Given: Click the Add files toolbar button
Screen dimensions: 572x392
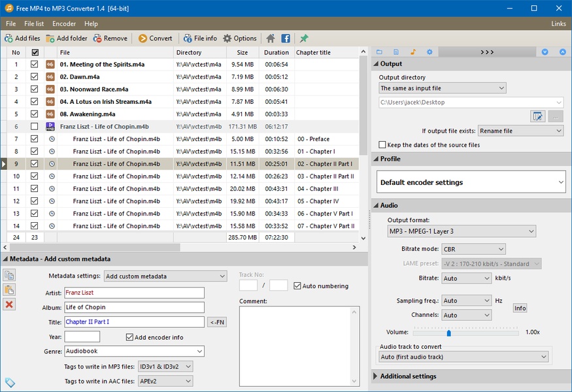Looking at the screenshot, I should (22, 39).
